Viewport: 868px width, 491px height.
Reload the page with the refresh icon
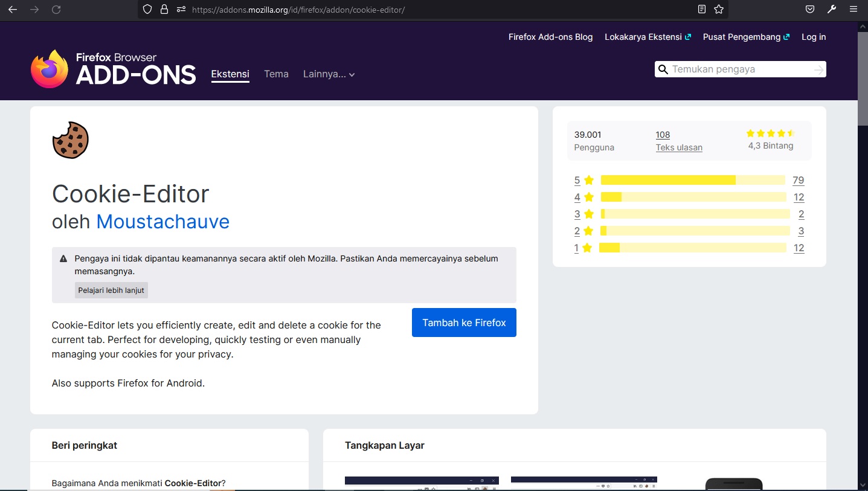click(x=56, y=10)
